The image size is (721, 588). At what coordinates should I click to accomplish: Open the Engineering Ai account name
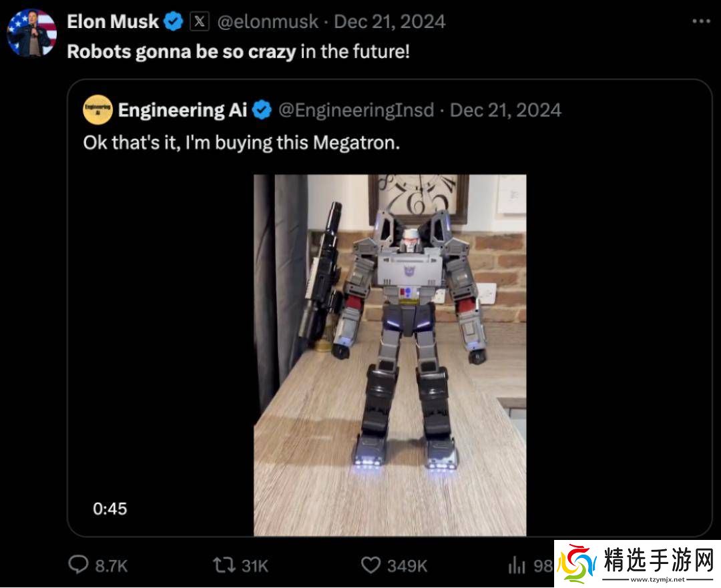[182, 110]
